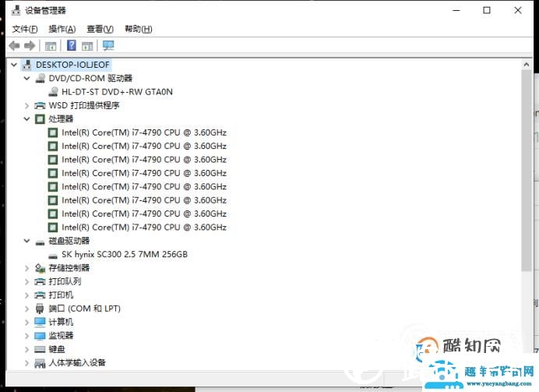Screen dimensions: 539x392
Task: Click the 计算机 monitor icon
Action: pyautogui.click(x=40, y=322)
